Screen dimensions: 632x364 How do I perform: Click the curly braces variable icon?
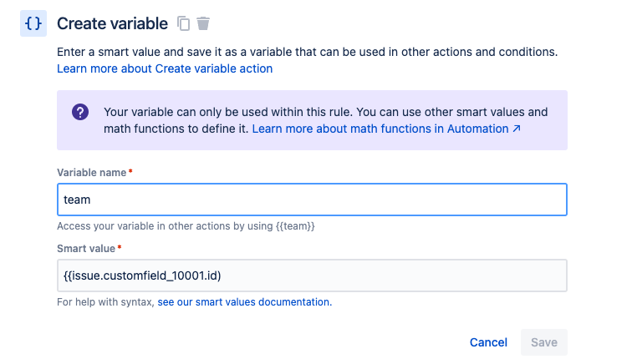[33, 23]
